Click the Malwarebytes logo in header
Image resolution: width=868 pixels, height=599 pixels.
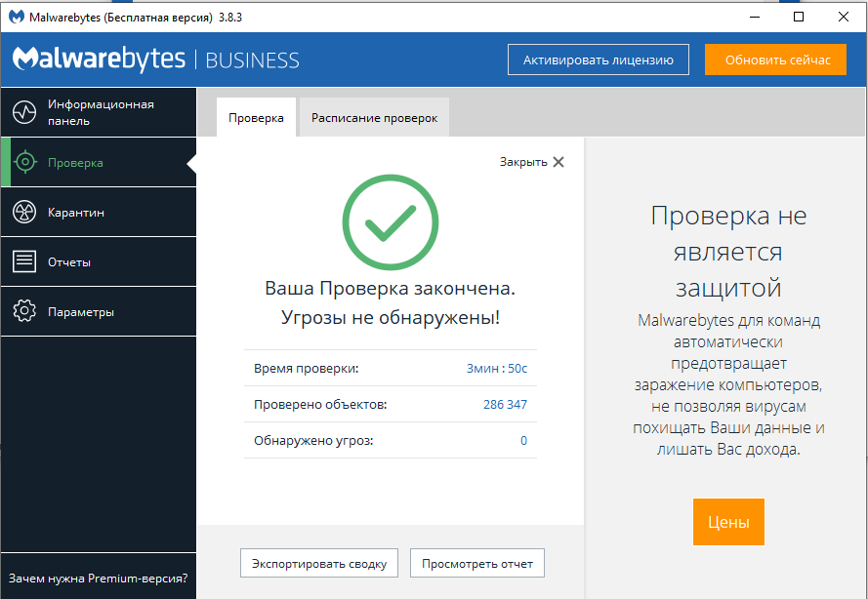coord(99,60)
